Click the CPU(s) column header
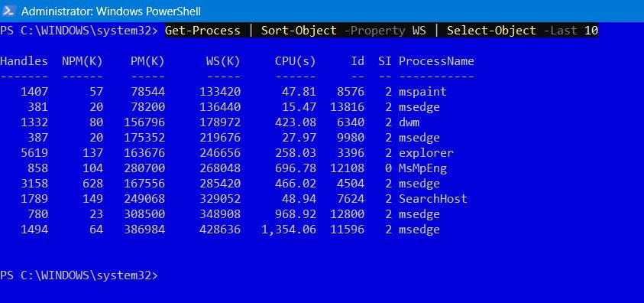Viewport: 644px width, 303px height. coord(296,61)
